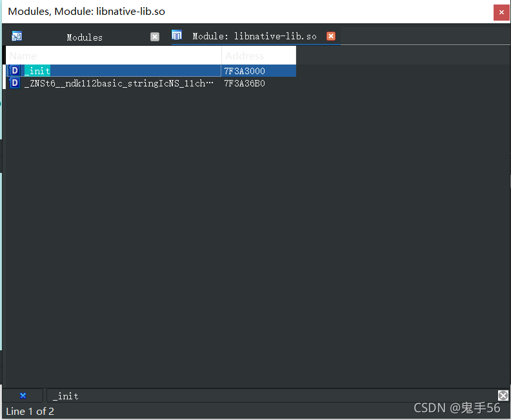The height and width of the screenshot is (420, 511).
Task: Click the _init search filter field
Action: tap(272, 396)
